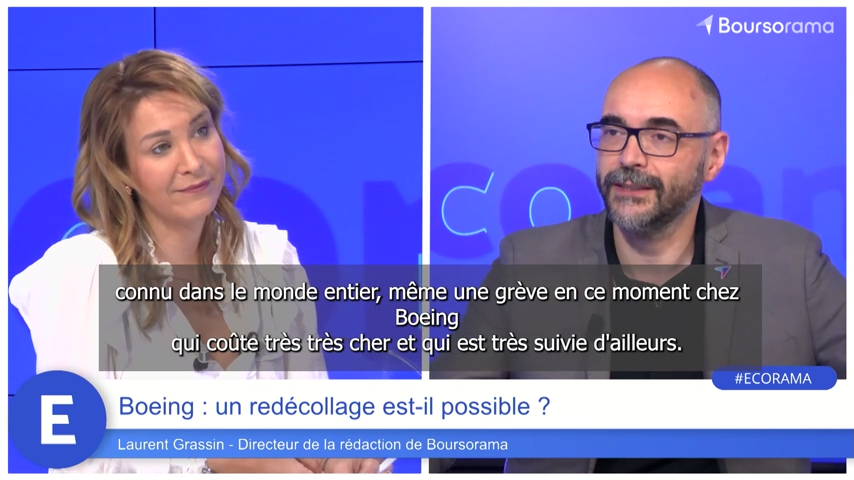
Task: Click subtitle line starting "connu dans le monde"
Action: point(426,292)
